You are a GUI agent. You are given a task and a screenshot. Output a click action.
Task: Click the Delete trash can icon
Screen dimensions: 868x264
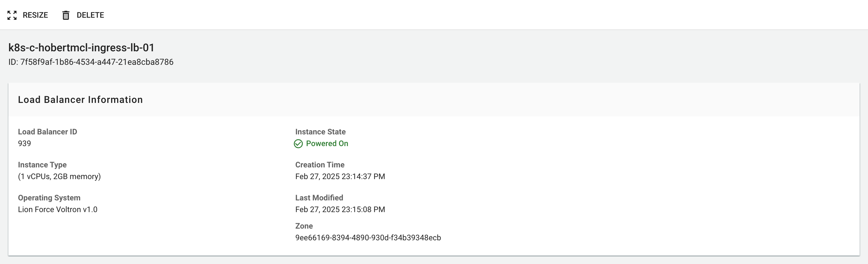[66, 15]
